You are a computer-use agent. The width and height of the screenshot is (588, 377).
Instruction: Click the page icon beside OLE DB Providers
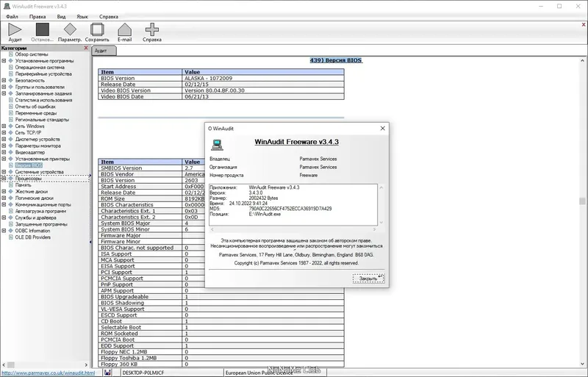[x=11, y=237]
